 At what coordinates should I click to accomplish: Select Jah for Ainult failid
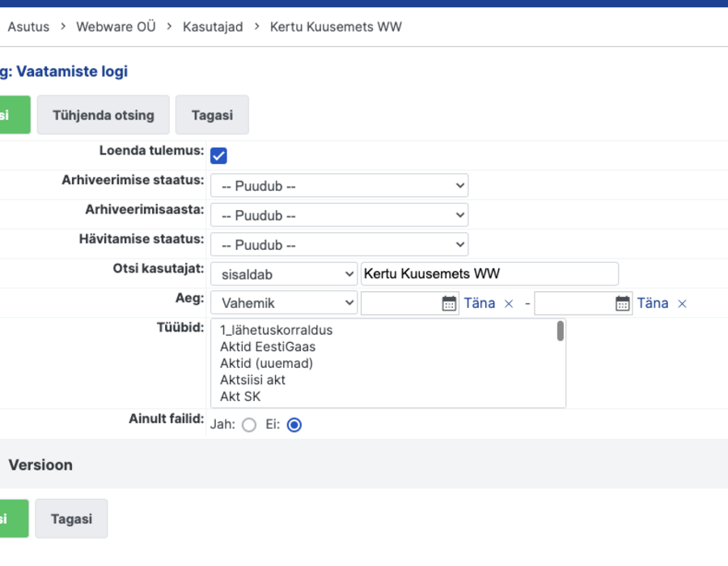click(x=249, y=424)
